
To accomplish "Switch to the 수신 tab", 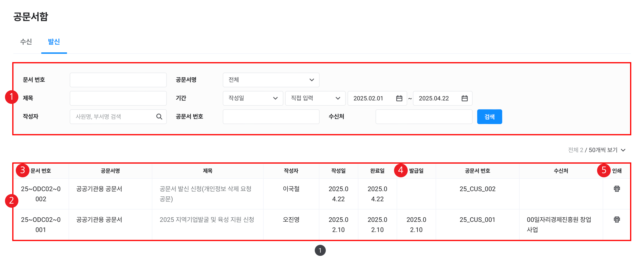I will [26, 42].
